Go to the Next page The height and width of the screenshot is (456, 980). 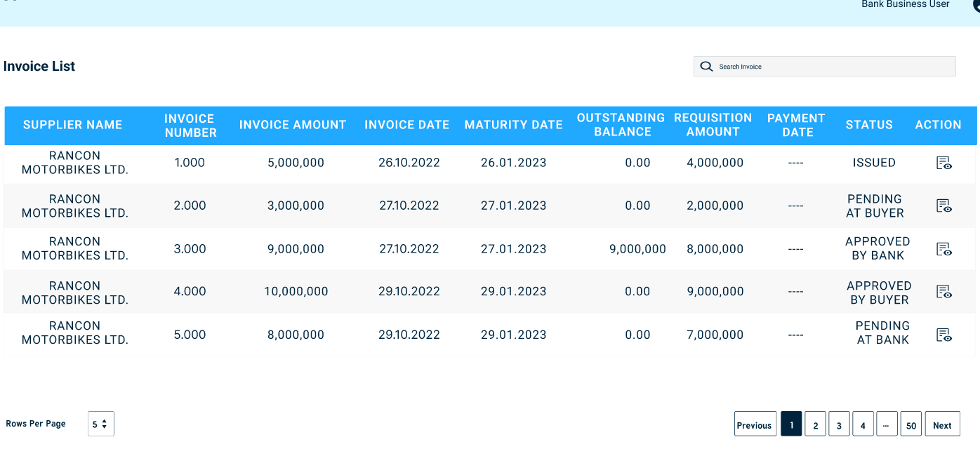click(942, 424)
